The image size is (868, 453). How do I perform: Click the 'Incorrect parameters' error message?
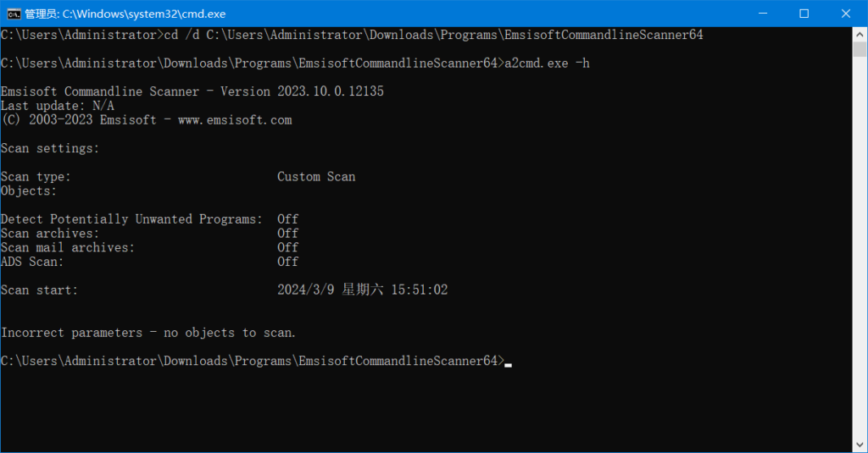point(148,333)
